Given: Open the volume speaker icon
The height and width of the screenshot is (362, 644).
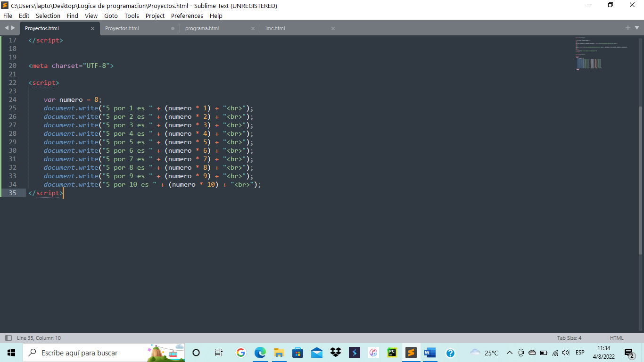Looking at the screenshot, I should point(566,353).
